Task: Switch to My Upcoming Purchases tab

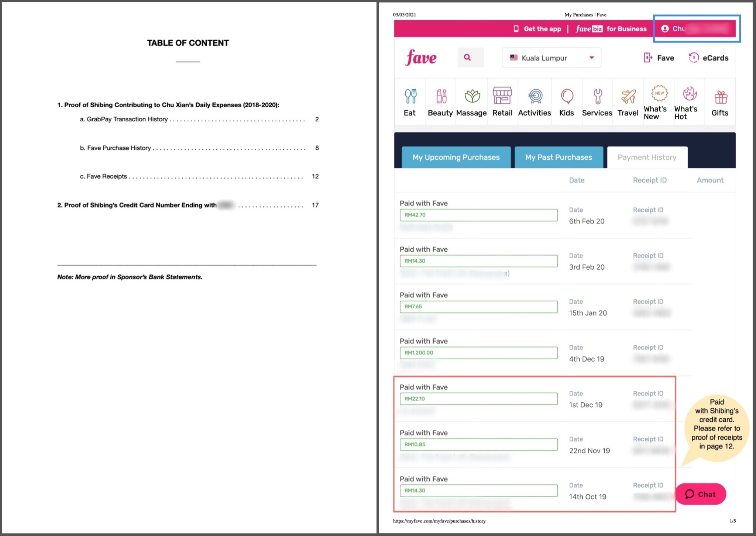Action: click(456, 158)
